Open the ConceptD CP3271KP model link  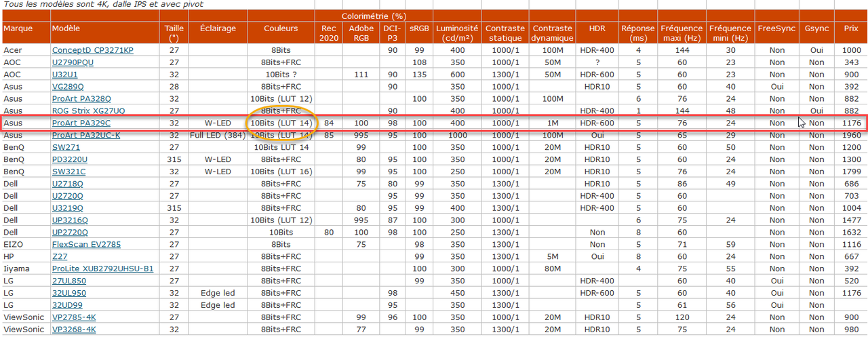pyautogui.click(x=93, y=51)
